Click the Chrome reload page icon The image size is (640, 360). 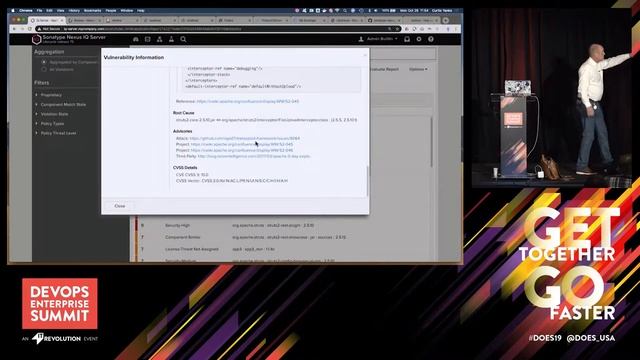coord(29,29)
